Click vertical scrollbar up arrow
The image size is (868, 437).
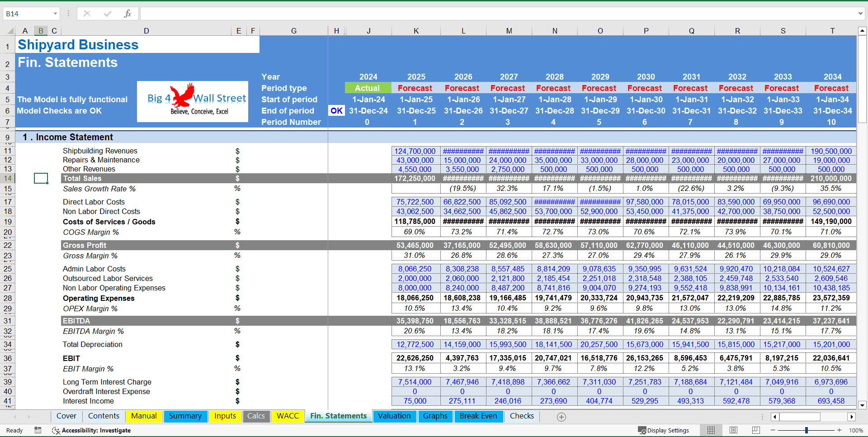point(862,31)
